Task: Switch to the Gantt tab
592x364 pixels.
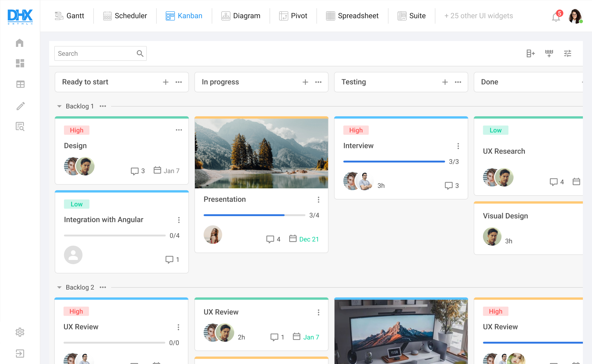Action: pos(69,16)
